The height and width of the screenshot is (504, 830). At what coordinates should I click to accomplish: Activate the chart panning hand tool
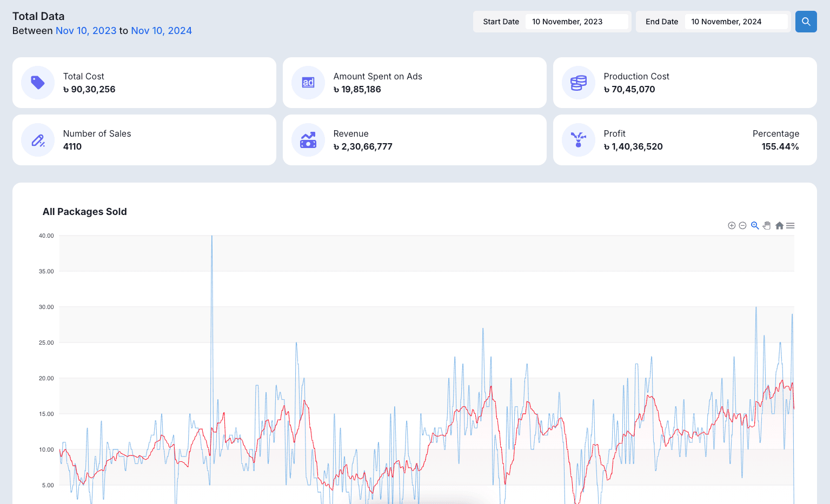(x=767, y=226)
